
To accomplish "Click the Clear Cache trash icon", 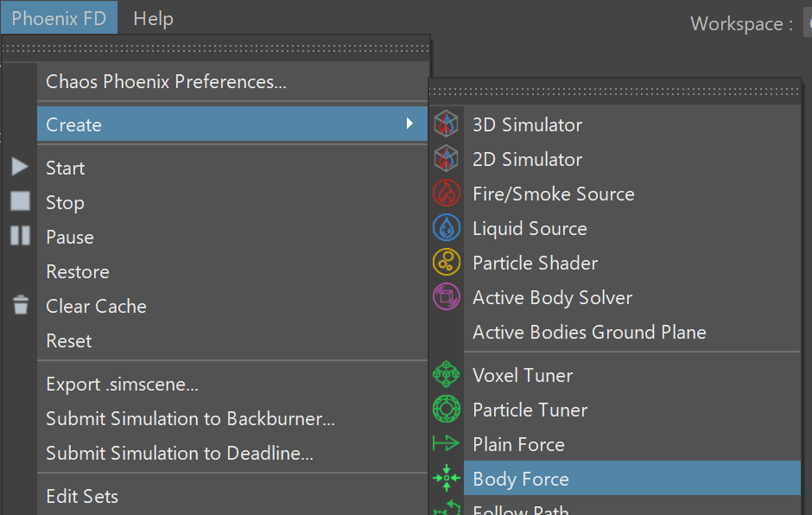I will pos(21,305).
